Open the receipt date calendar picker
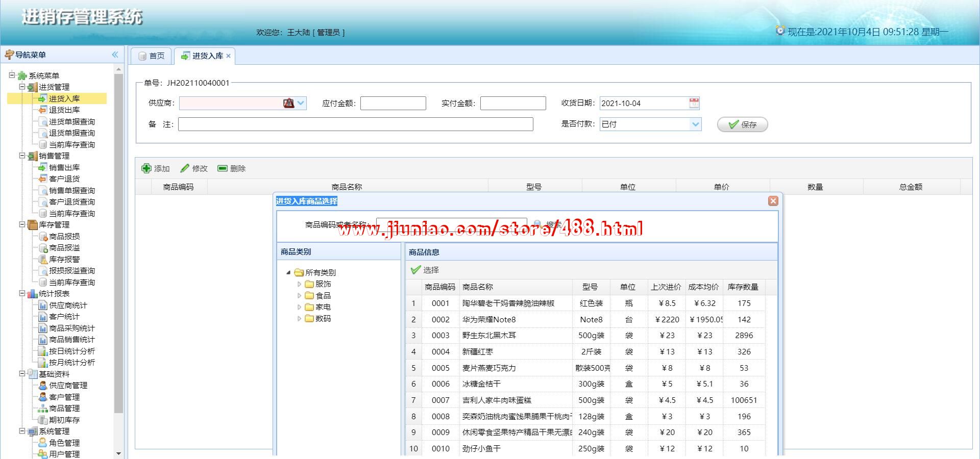The width and height of the screenshot is (980, 459). pos(694,103)
